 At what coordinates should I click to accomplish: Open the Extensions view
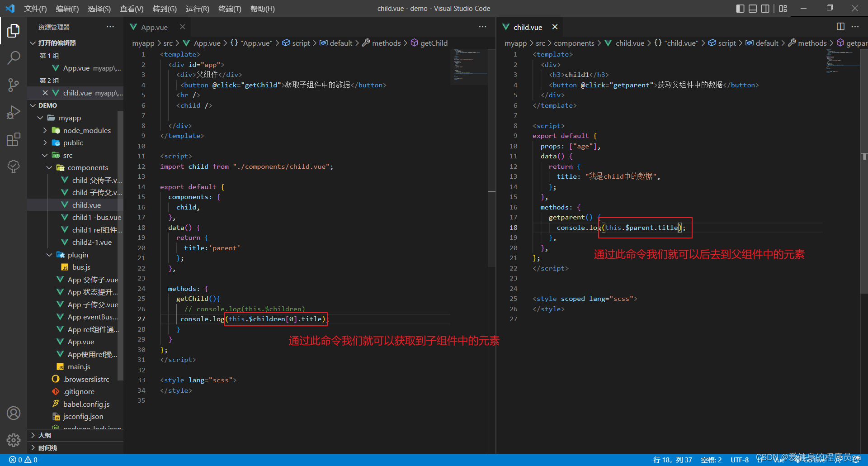14,139
